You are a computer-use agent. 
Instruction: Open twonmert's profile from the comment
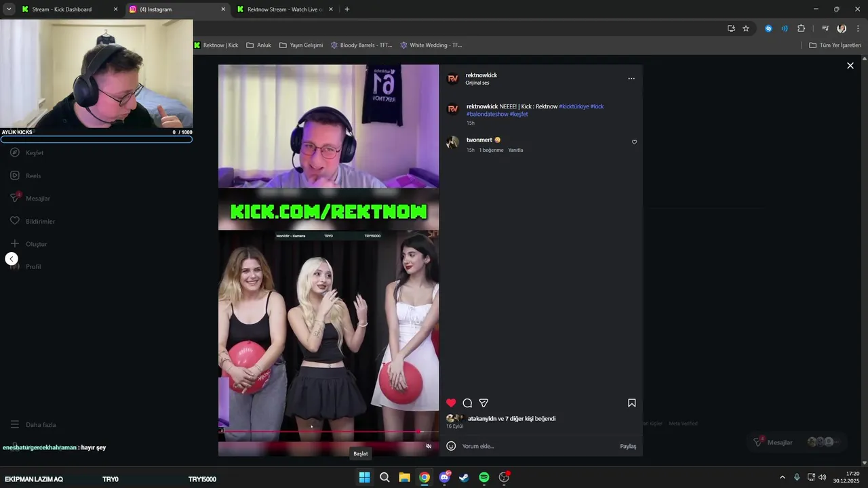(479, 140)
